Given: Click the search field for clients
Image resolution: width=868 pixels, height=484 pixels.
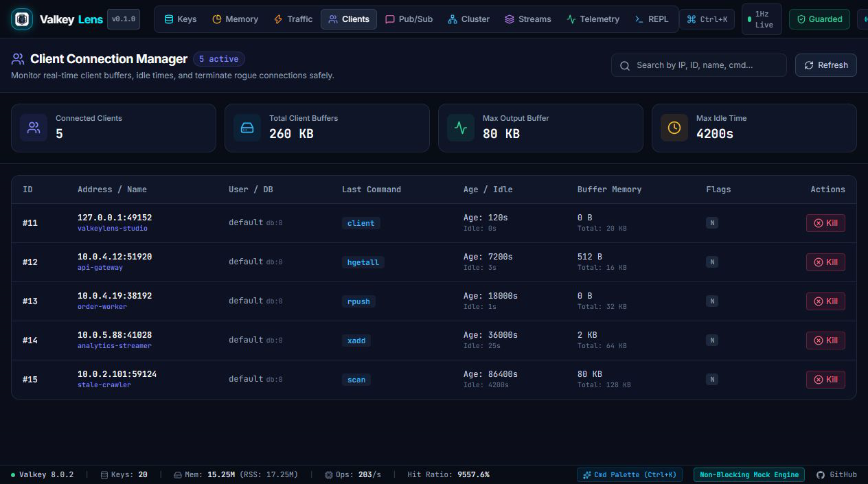Looking at the screenshot, I should coord(699,65).
